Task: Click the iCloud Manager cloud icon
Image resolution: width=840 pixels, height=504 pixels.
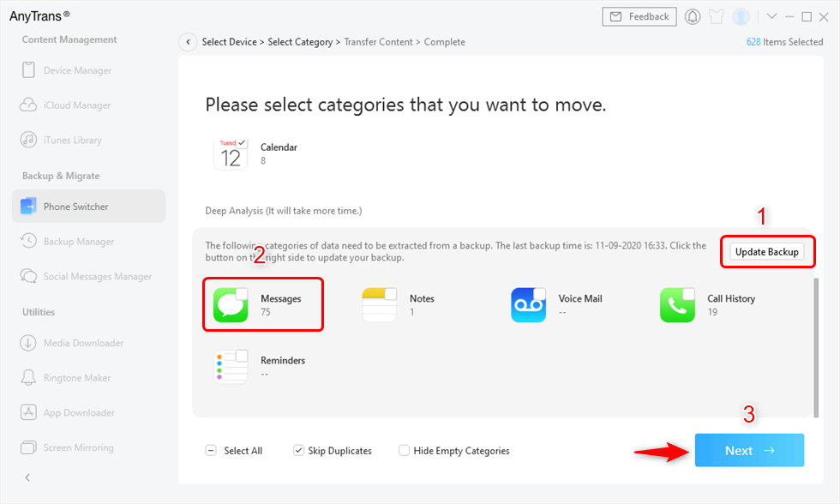Action: (28, 105)
